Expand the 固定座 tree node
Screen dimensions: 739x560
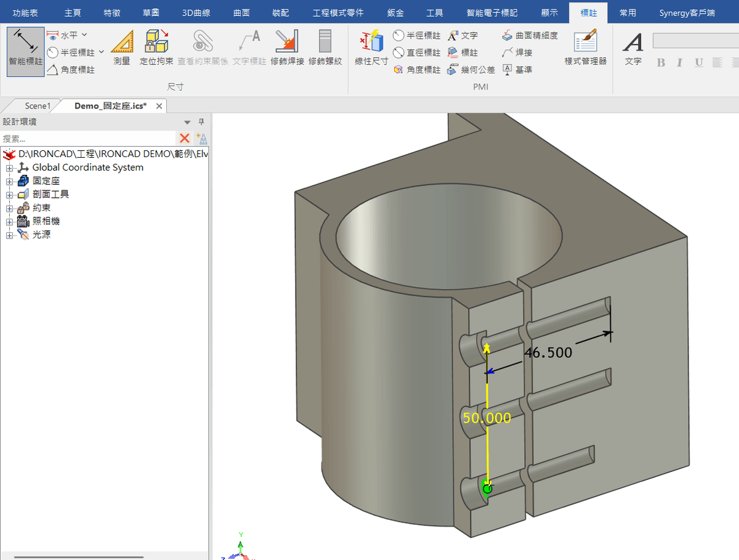coord(9,181)
